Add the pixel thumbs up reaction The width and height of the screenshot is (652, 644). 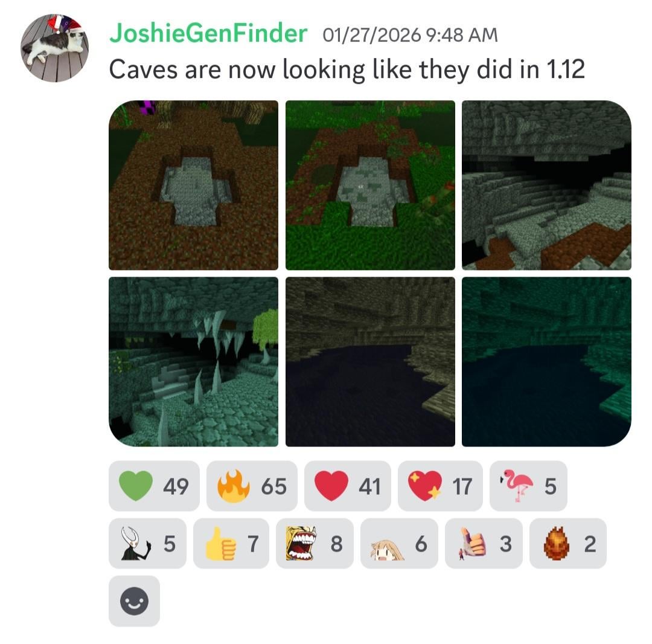[484, 543]
